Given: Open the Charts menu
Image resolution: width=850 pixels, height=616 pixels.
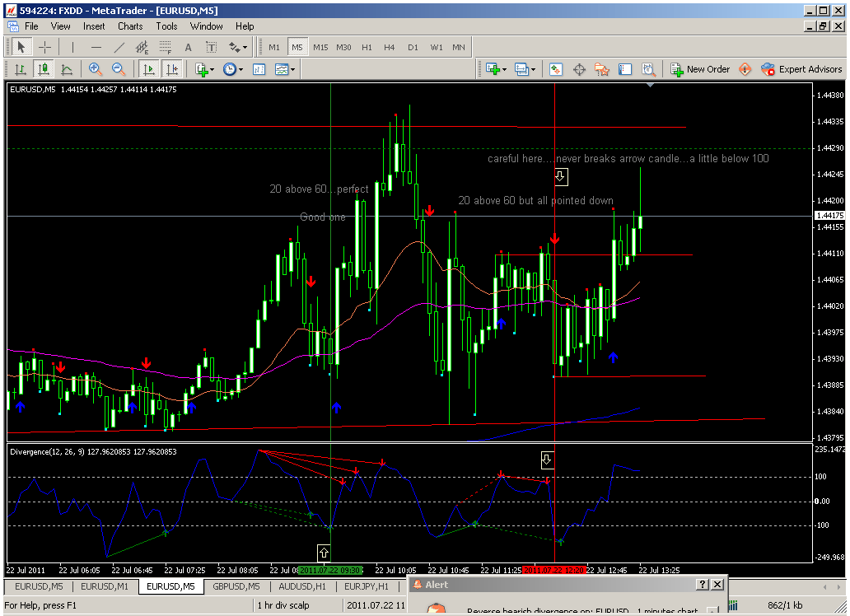Looking at the screenshot, I should click(130, 26).
